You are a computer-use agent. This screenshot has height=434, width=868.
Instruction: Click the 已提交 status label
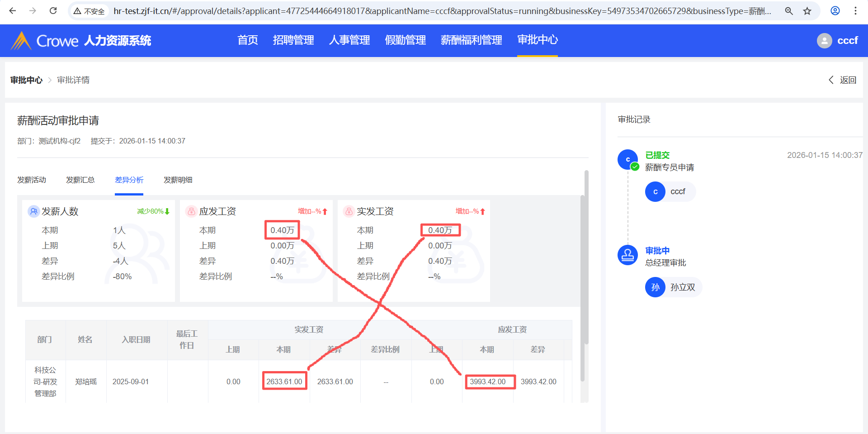[657, 155]
